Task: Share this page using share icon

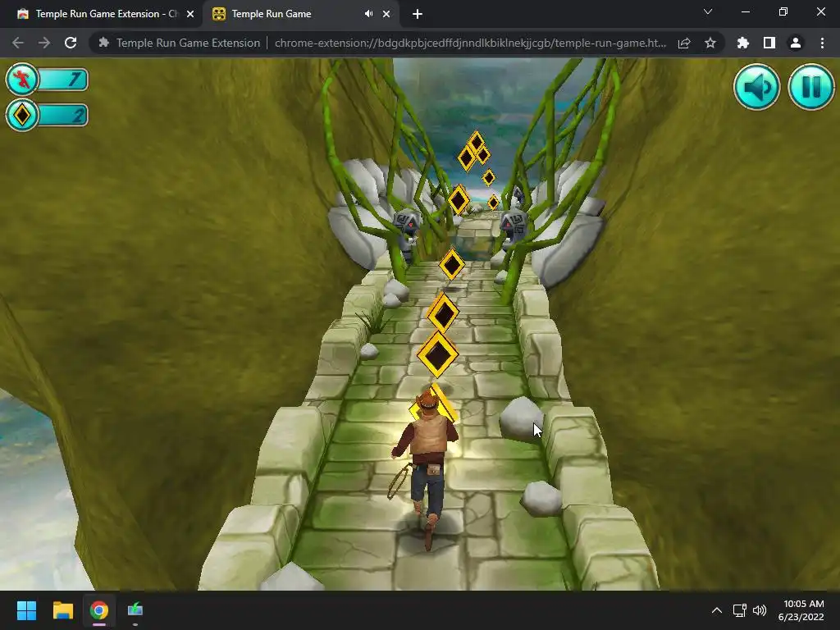Action: pyautogui.click(x=684, y=43)
